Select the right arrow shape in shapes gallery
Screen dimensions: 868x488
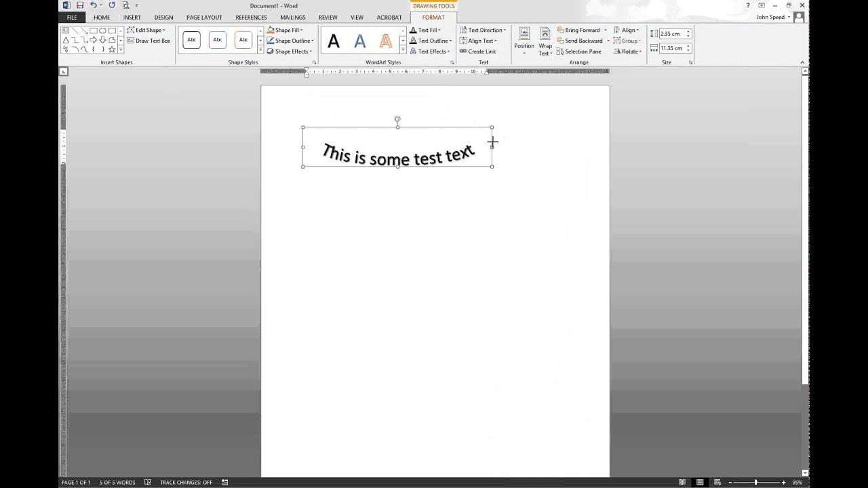94,40
